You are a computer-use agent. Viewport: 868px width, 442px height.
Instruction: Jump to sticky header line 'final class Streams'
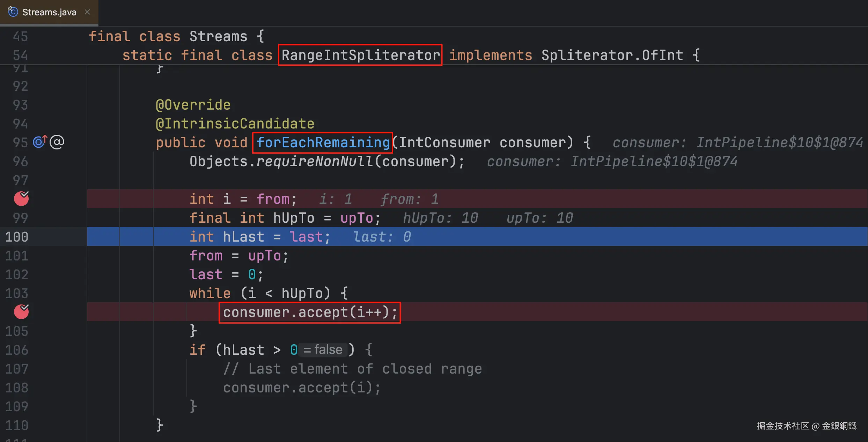176,36
